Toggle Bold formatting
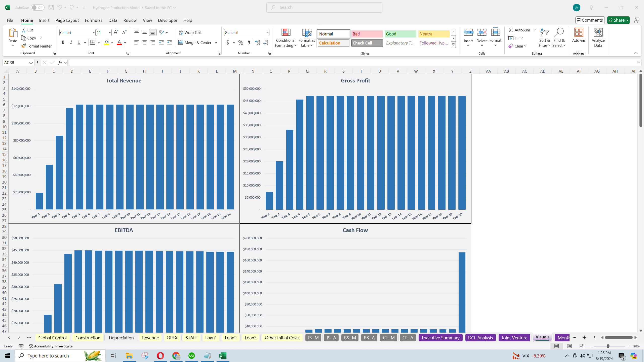The width and height of the screenshot is (644, 362). tap(63, 42)
